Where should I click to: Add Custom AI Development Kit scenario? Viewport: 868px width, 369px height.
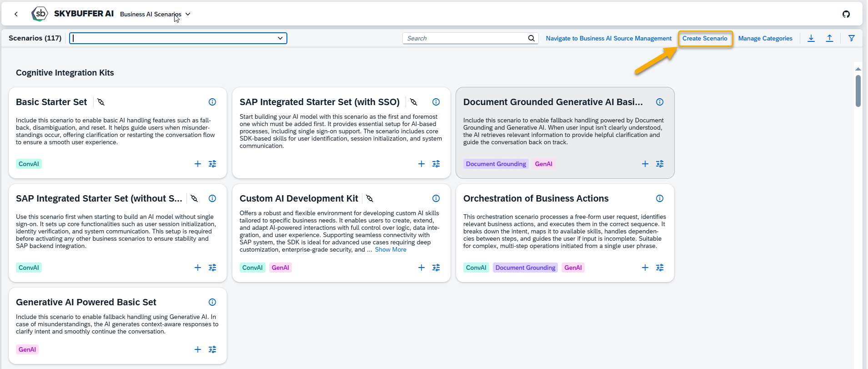click(x=421, y=268)
